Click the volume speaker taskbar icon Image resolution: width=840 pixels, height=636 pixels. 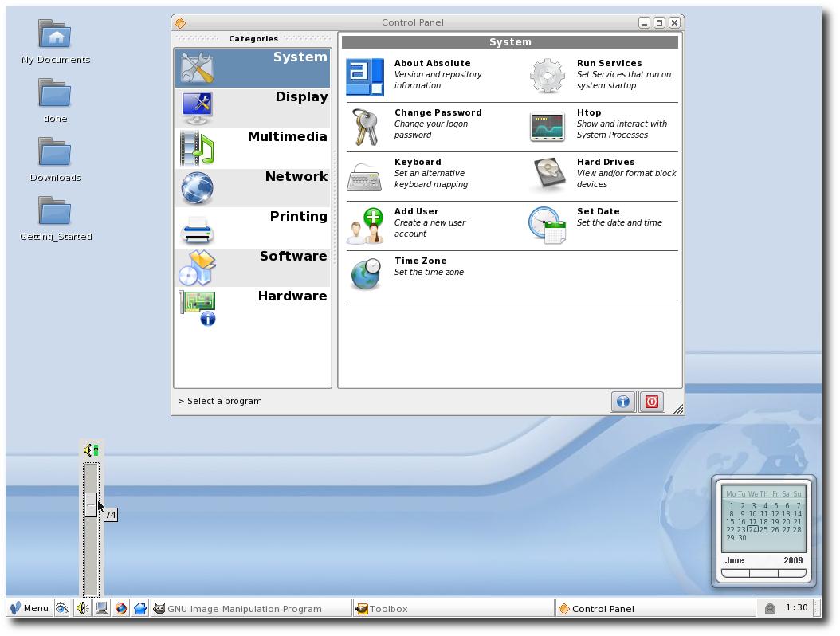(82, 608)
